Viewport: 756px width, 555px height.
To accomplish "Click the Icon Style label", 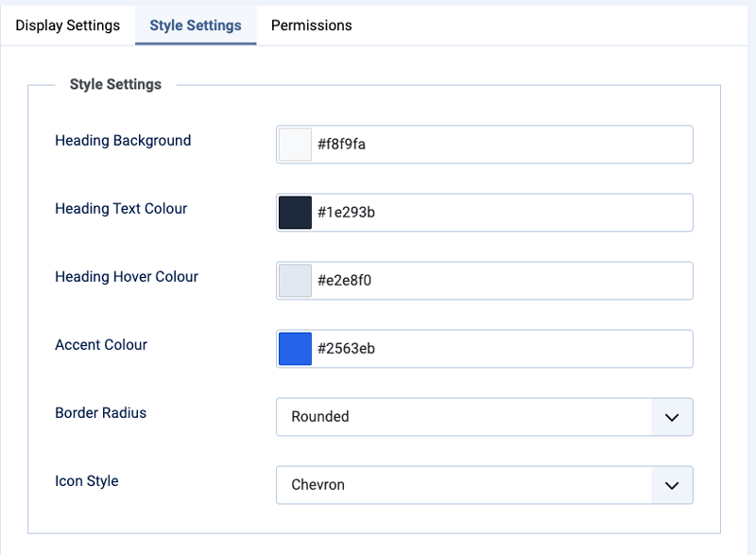I will pos(87,481).
